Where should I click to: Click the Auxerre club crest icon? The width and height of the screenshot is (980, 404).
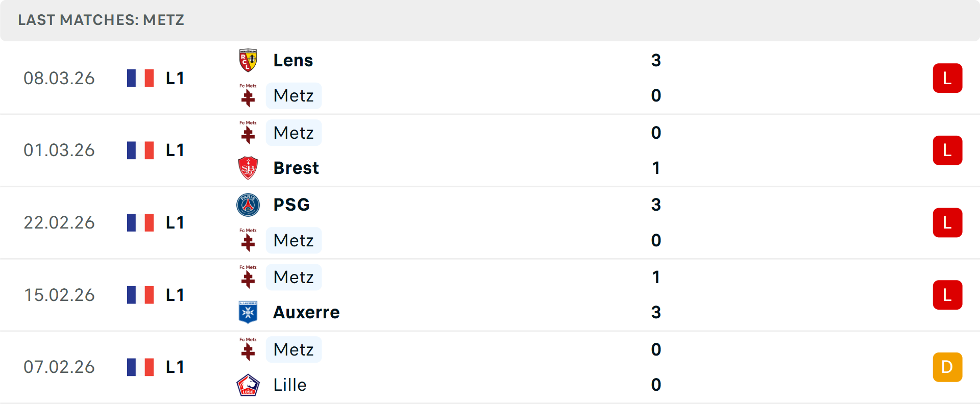tap(248, 312)
